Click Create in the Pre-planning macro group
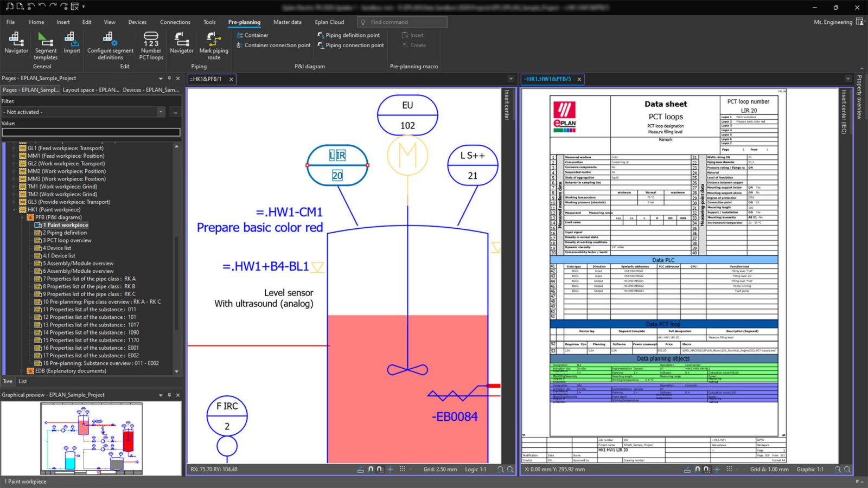Viewport: 868px width, 488px height. coord(414,45)
